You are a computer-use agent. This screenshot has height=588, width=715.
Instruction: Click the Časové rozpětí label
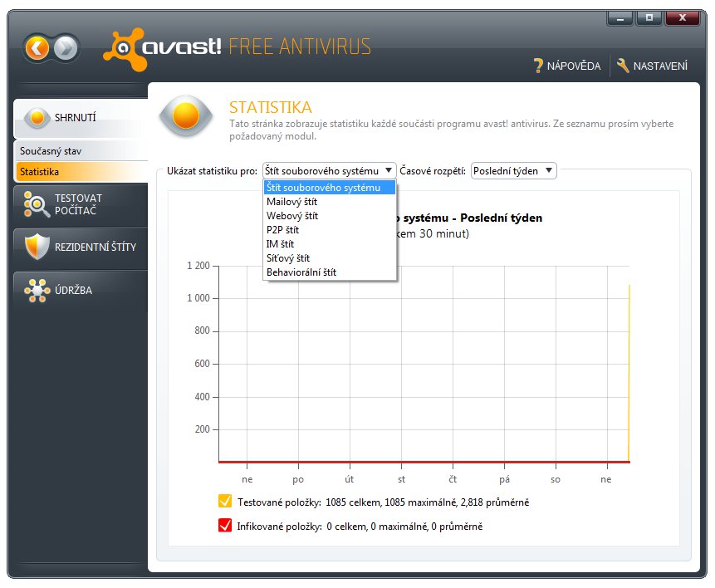[433, 171]
